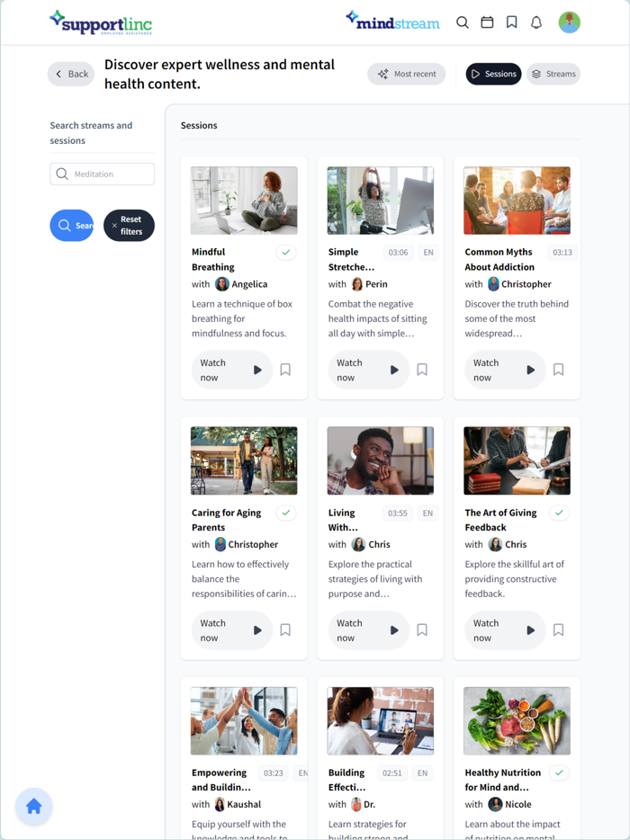This screenshot has height=840, width=630.
Task: Watch Common Myths About Addiction now
Action: pyautogui.click(x=505, y=370)
